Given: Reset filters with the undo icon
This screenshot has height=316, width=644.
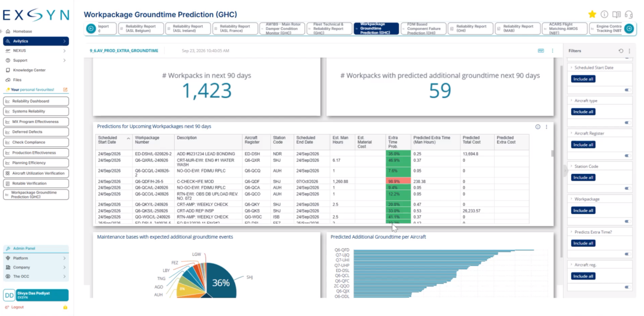Looking at the screenshot, I should 621,51.
